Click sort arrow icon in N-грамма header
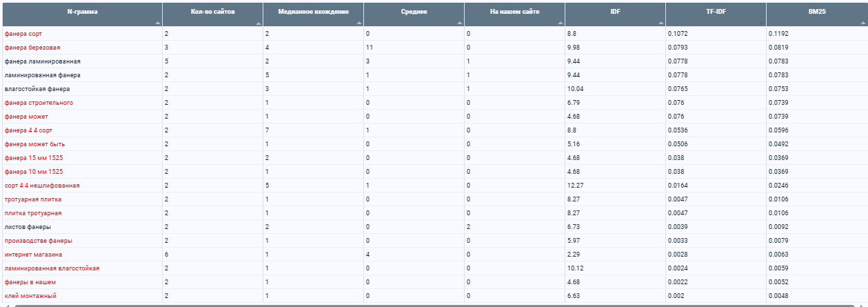The width and height of the screenshot is (868, 307). point(158,23)
